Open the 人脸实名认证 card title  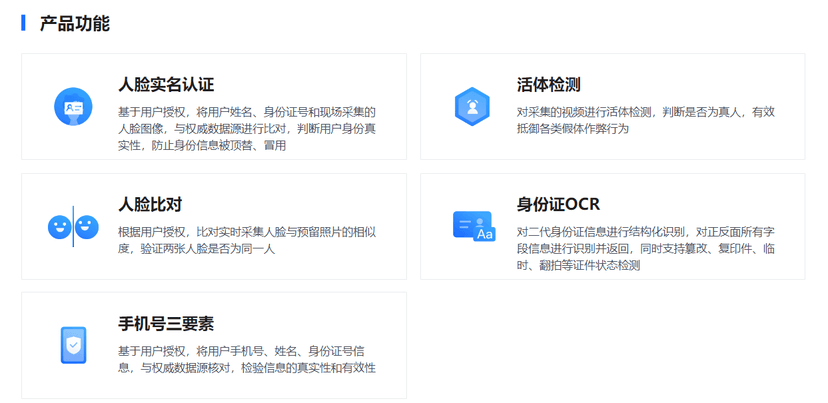pos(166,85)
